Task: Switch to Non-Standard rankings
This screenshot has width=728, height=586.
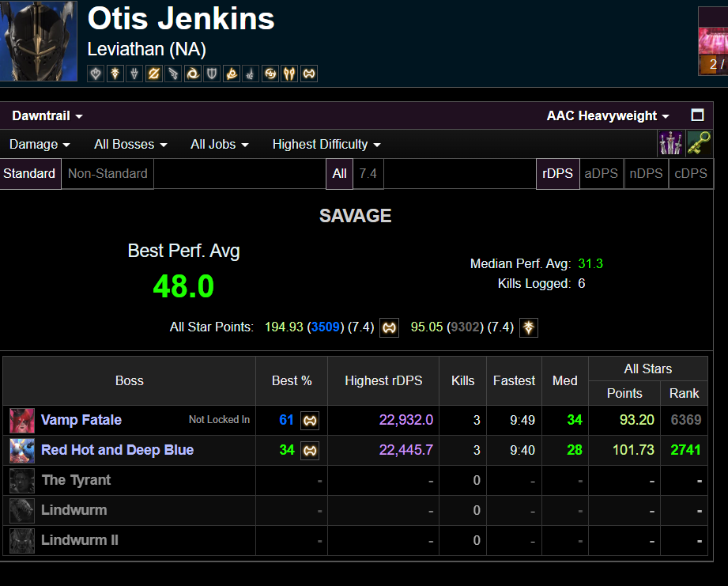Action: tap(108, 174)
